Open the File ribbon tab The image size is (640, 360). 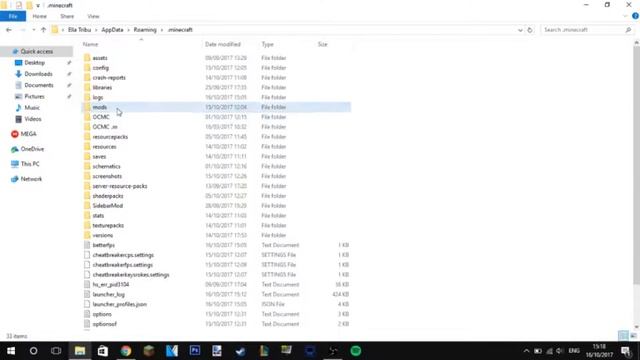pyautogui.click(x=13, y=16)
